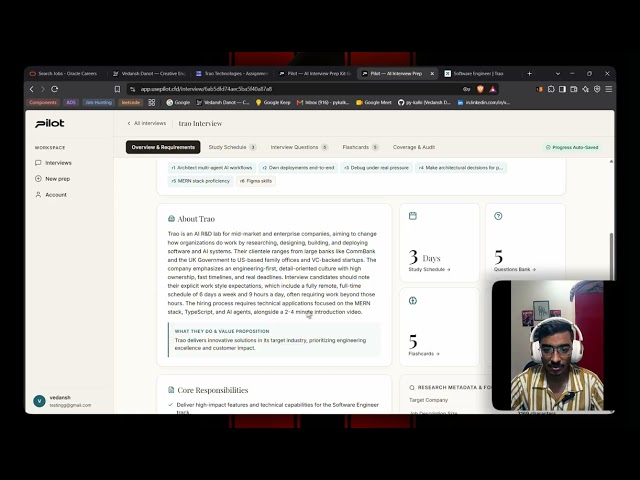Viewport: 640px width, 480px height.
Task: Click the question mark icon on Questions card
Action: tap(498, 216)
